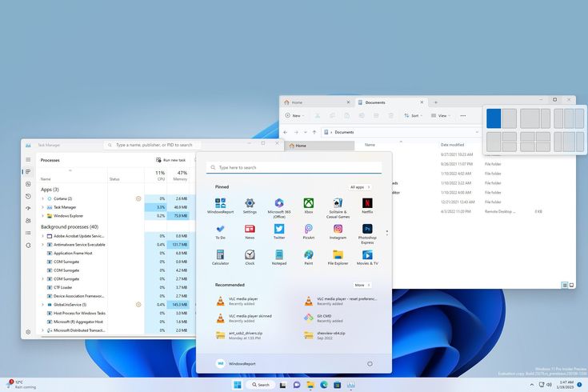Viewport: 588px width, 392px height.
Task: Expand the Cortana process group
Action: click(x=42, y=198)
